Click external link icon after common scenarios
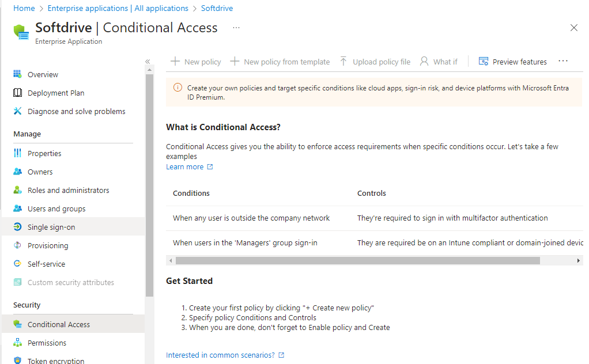589x364 pixels. (281, 355)
